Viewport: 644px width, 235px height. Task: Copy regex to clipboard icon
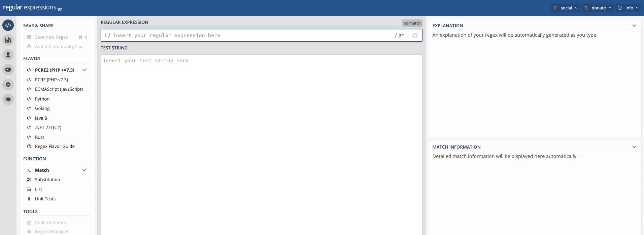[x=415, y=35]
